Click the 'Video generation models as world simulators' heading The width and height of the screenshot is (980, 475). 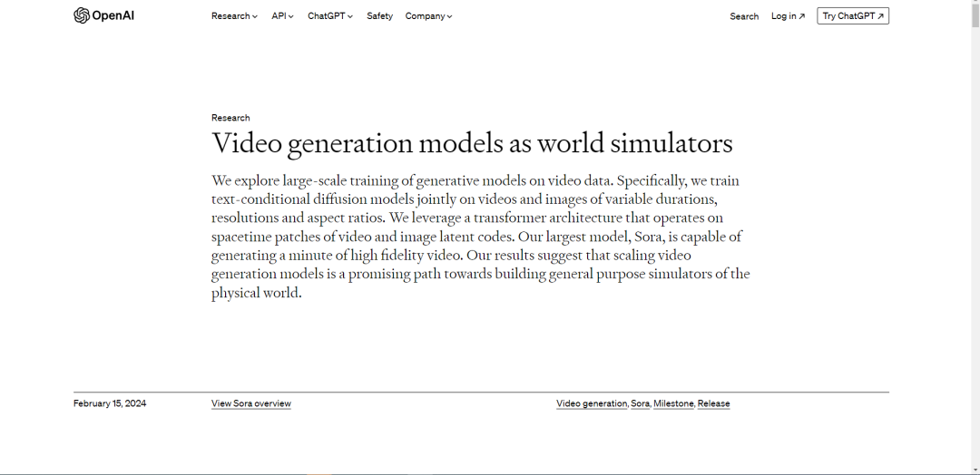click(x=472, y=143)
